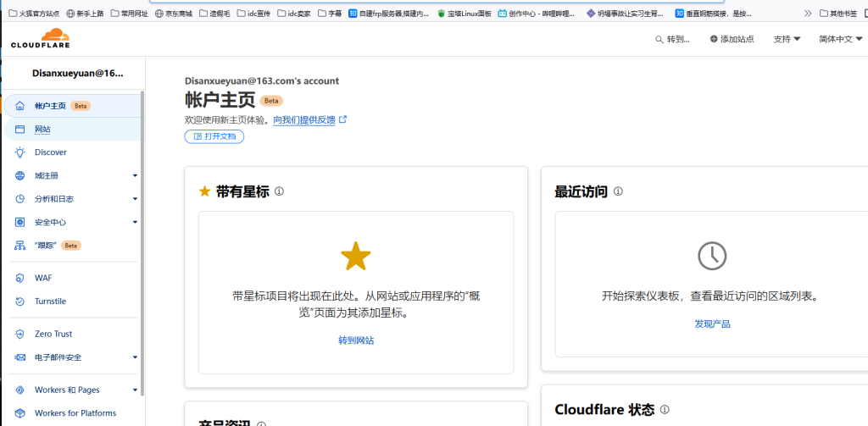The width and height of the screenshot is (868, 426).
Task: Open the 京东商城 bookmark
Action: pyautogui.click(x=174, y=14)
